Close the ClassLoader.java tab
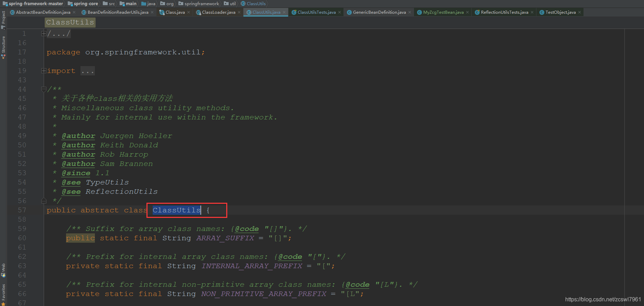 (239, 12)
